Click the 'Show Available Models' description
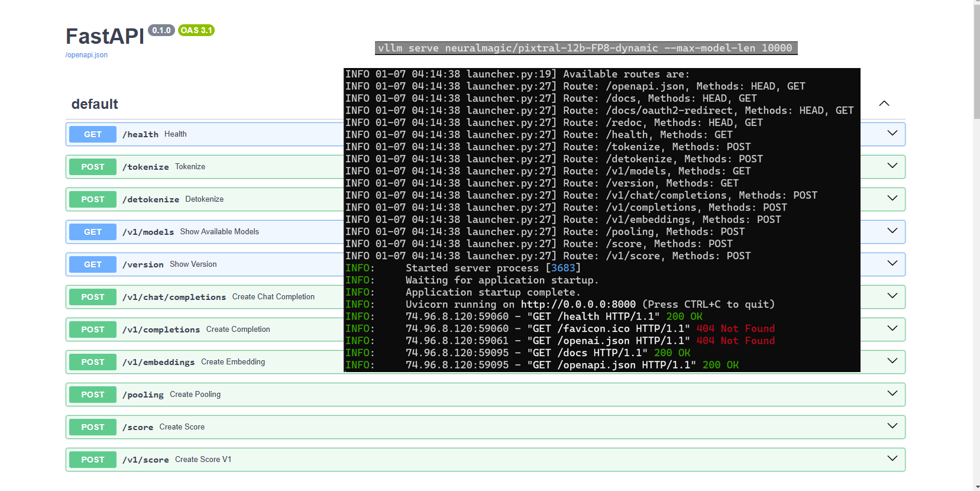This screenshot has width=980, height=491. point(219,231)
